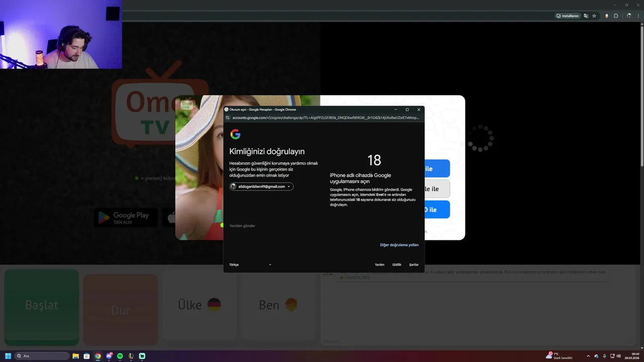Click the volume speaker tray icon
This screenshot has width=644, height=362.
click(618, 356)
